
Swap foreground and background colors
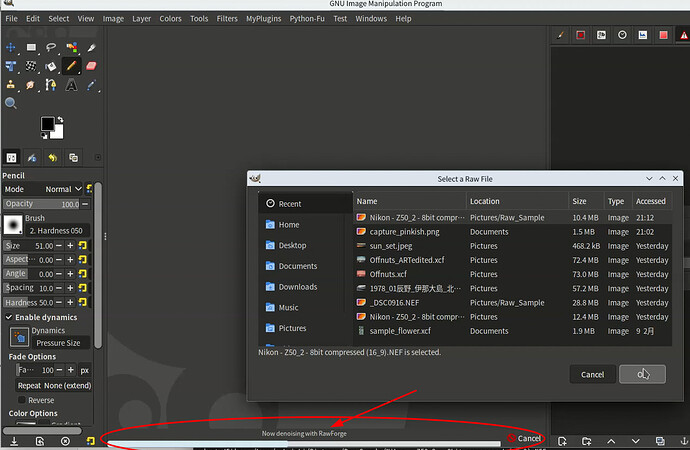click(60, 119)
